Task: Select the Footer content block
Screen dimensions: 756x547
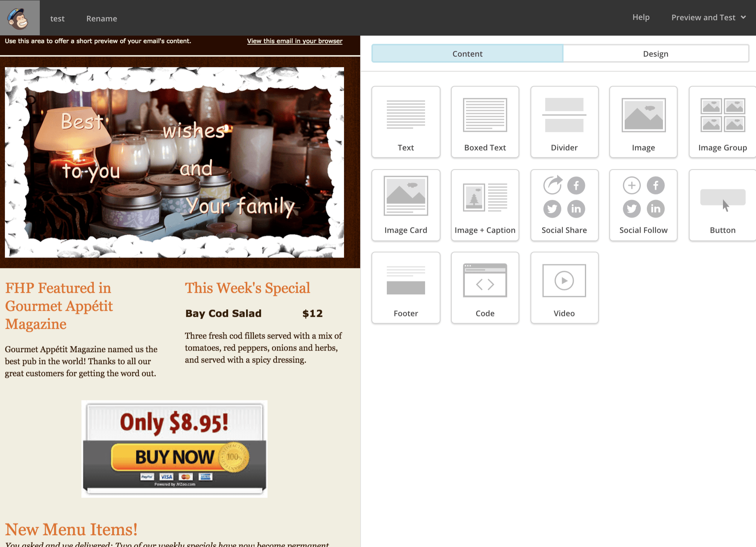Action: point(406,287)
